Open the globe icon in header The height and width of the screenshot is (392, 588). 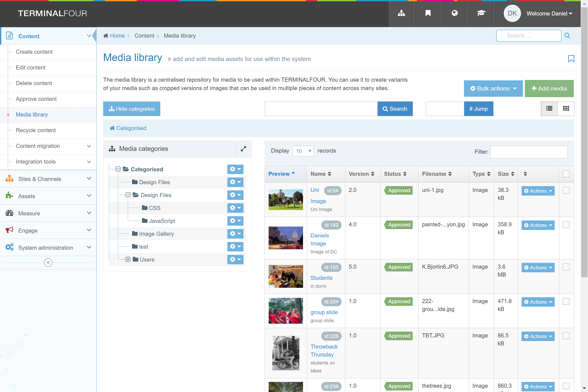(455, 14)
